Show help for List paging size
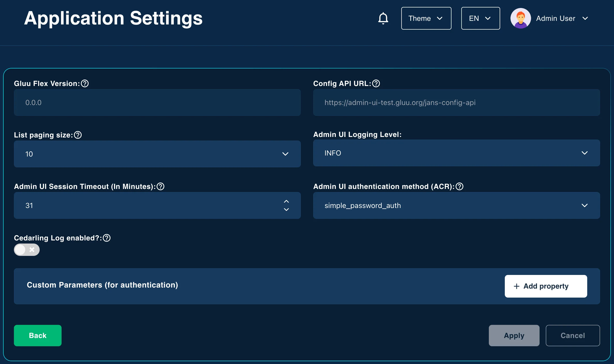This screenshot has width=614, height=364. coord(78,135)
